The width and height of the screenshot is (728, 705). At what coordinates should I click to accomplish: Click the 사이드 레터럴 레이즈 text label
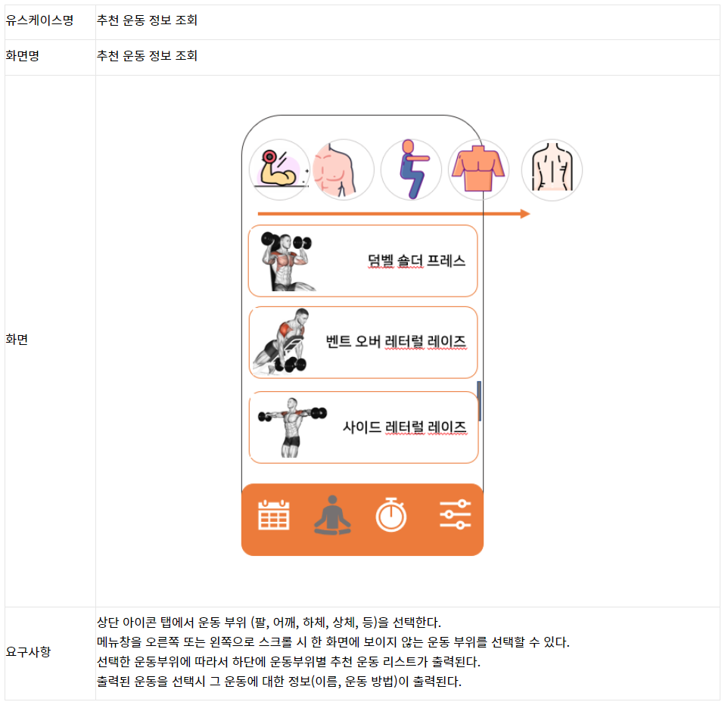click(404, 427)
